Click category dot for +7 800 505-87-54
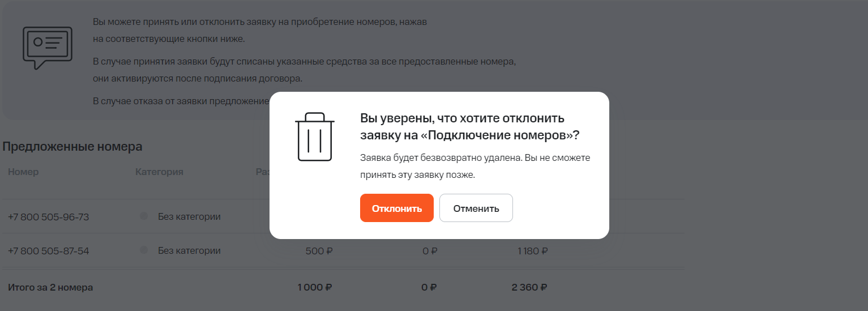Screen dimensions: 868x311 tap(144, 250)
